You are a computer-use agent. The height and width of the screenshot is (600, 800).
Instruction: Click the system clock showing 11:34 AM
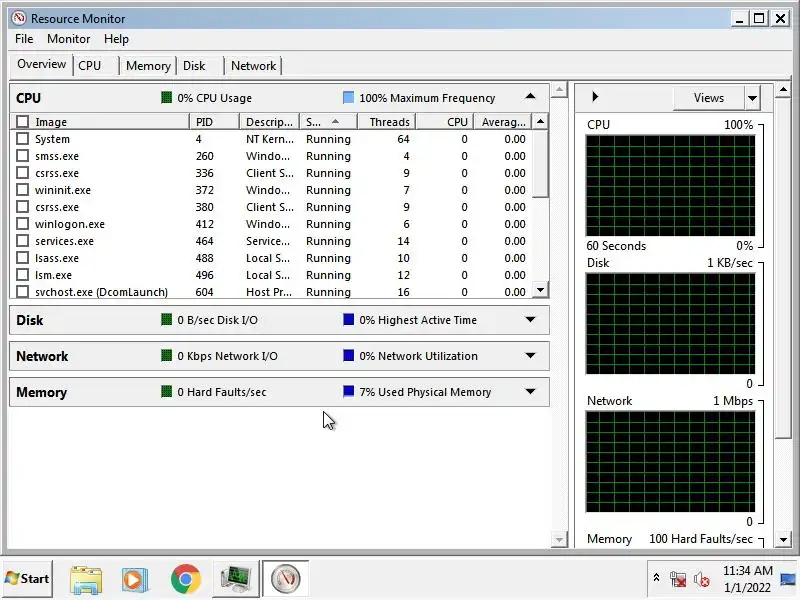747,579
